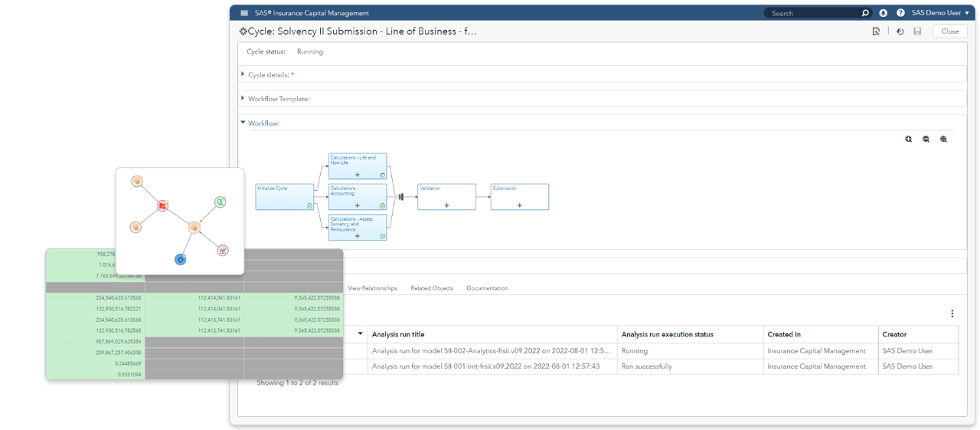This screenshot has width=980, height=430.
Task: Open the SII-002-Analytics analysis run row
Action: coord(492,351)
